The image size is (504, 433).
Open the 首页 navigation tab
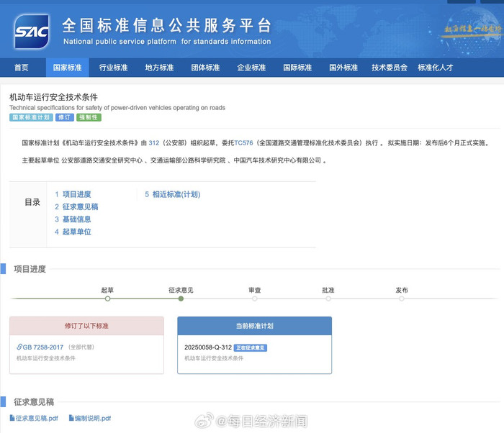(22, 68)
